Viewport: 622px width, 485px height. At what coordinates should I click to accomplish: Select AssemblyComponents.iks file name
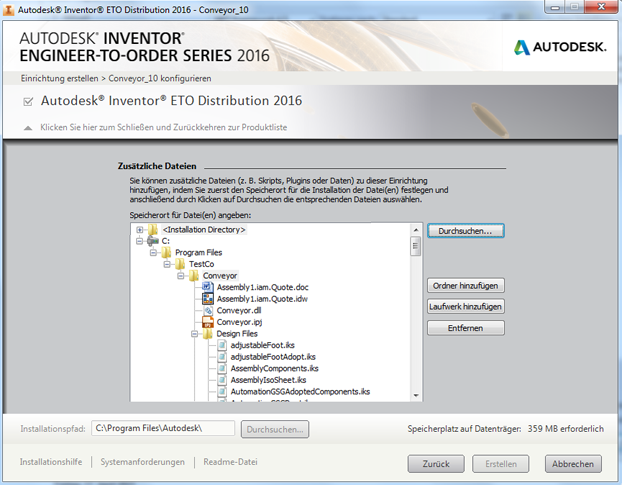tap(275, 368)
